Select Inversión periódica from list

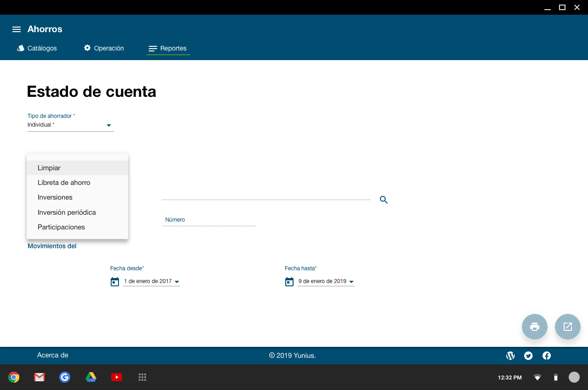(67, 212)
